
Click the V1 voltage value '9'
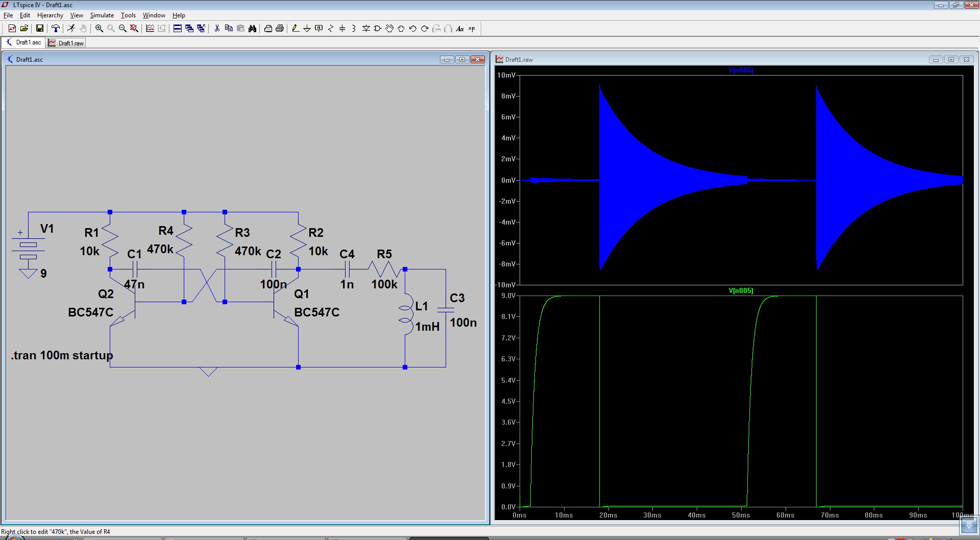(x=43, y=274)
